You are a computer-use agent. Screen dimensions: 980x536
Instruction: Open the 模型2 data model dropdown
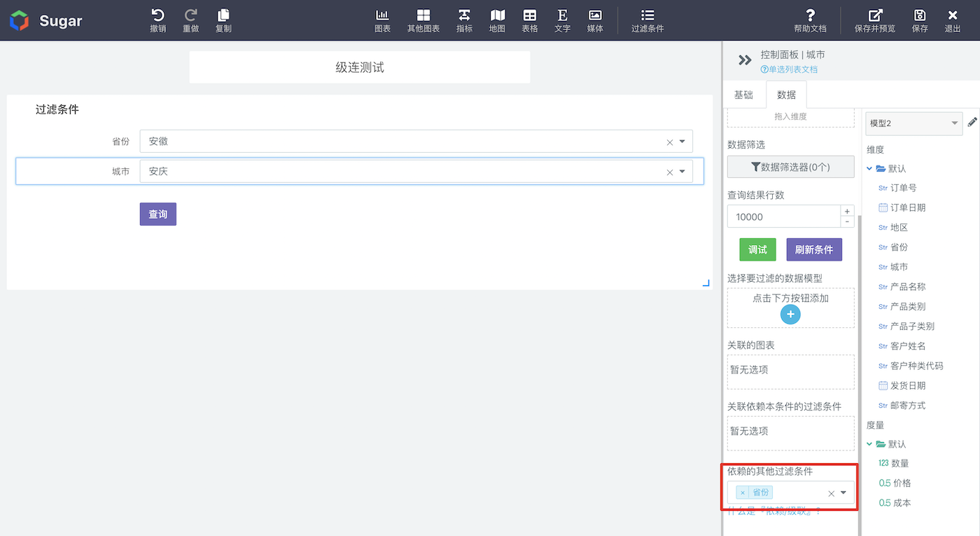pyautogui.click(x=914, y=123)
